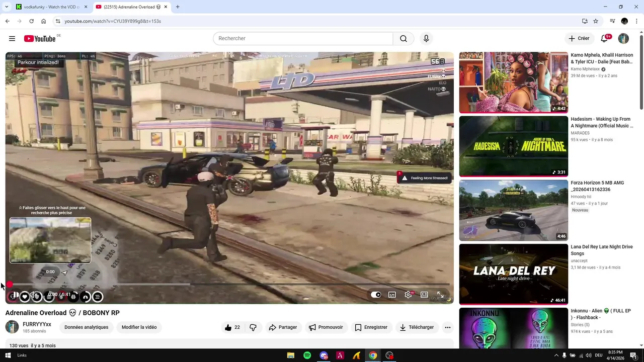
Task: Show hidden system tray icons
Action: (x=556, y=355)
